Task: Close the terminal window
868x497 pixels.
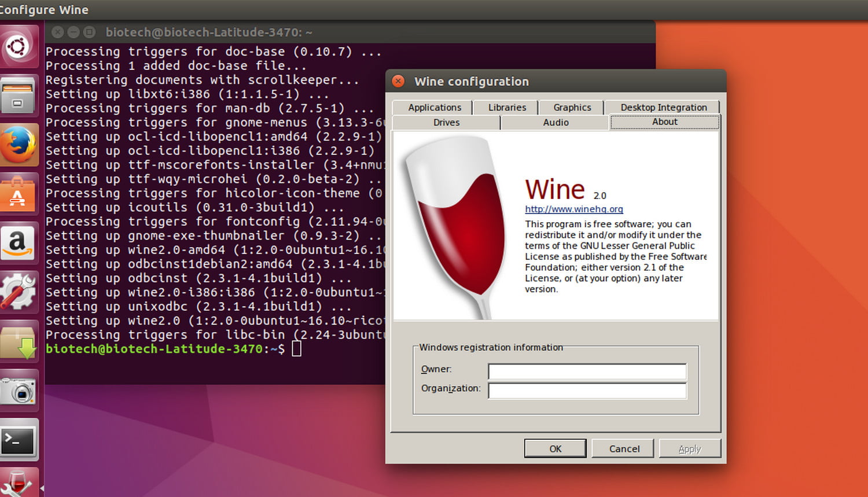Action: click(x=58, y=32)
